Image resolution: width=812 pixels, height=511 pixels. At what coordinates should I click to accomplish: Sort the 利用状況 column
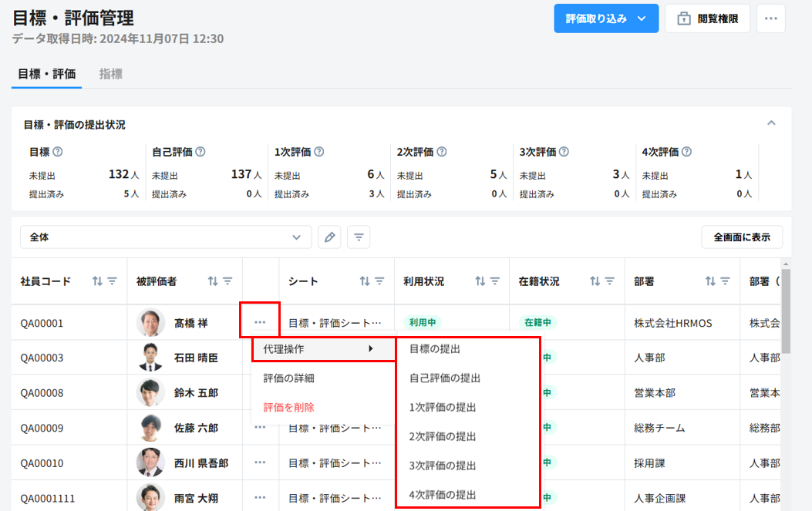[480, 281]
